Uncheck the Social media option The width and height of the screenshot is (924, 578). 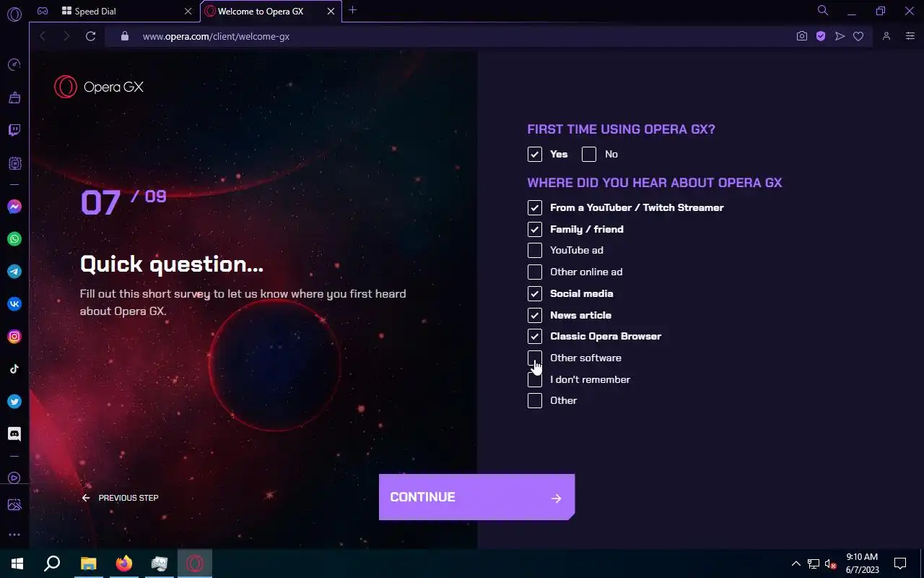(534, 293)
